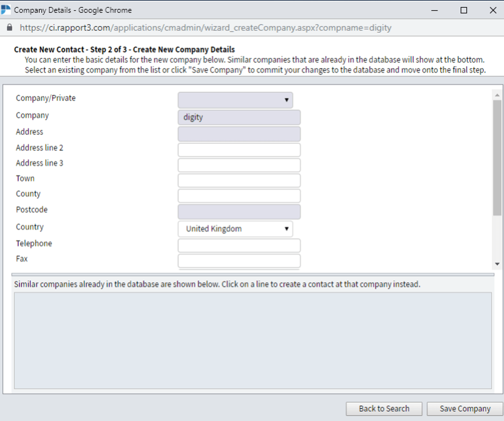The width and height of the screenshot is (504, 421).
Task: Click the padlock site security icon
Action: pos(10,28)
